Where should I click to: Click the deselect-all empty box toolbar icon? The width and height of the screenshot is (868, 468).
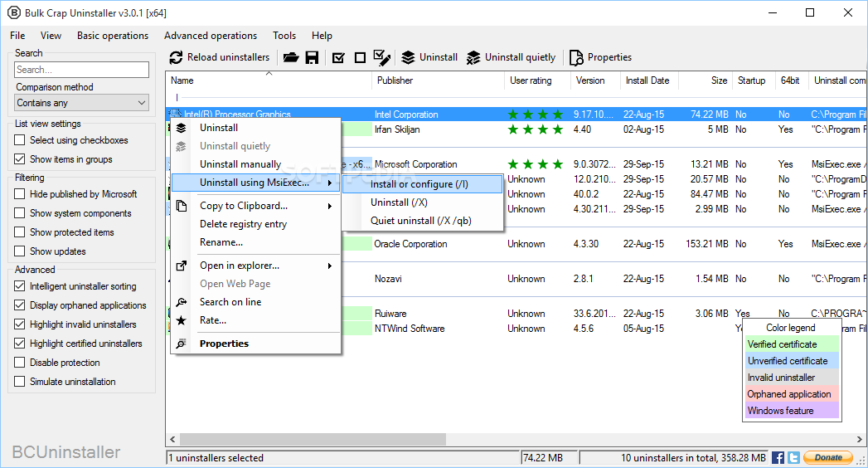click(360, 57)
